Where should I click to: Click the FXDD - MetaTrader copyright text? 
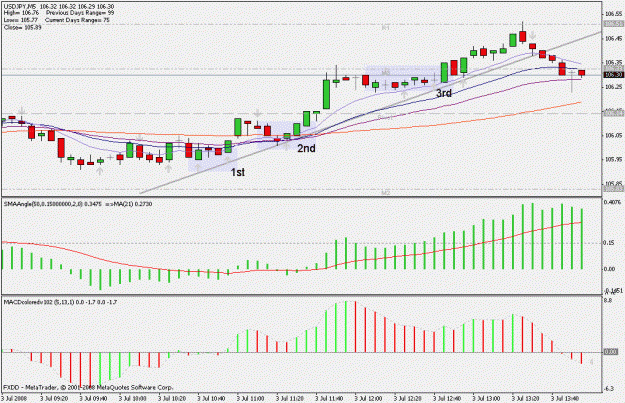pos(88,387)
